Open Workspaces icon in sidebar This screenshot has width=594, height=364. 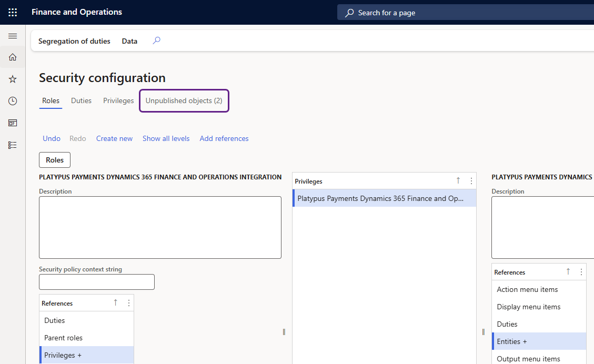point(13,123)
